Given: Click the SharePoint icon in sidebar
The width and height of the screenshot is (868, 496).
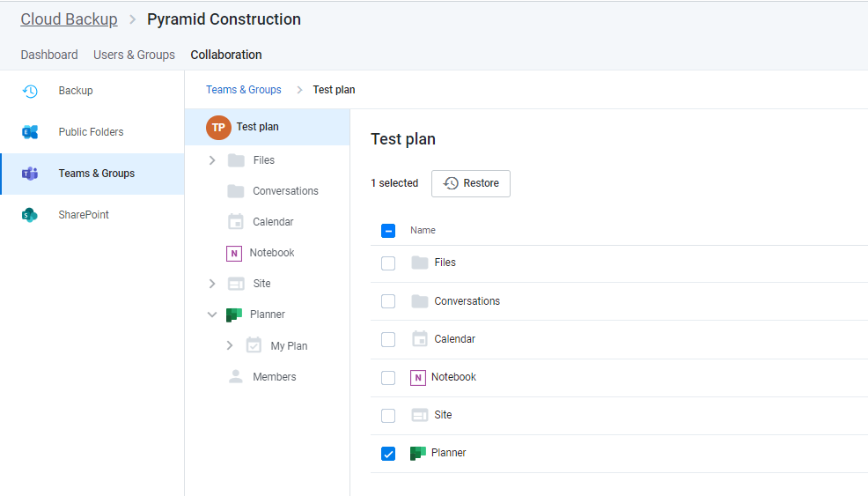Looking at the screenshot, I should coord(30,215).
